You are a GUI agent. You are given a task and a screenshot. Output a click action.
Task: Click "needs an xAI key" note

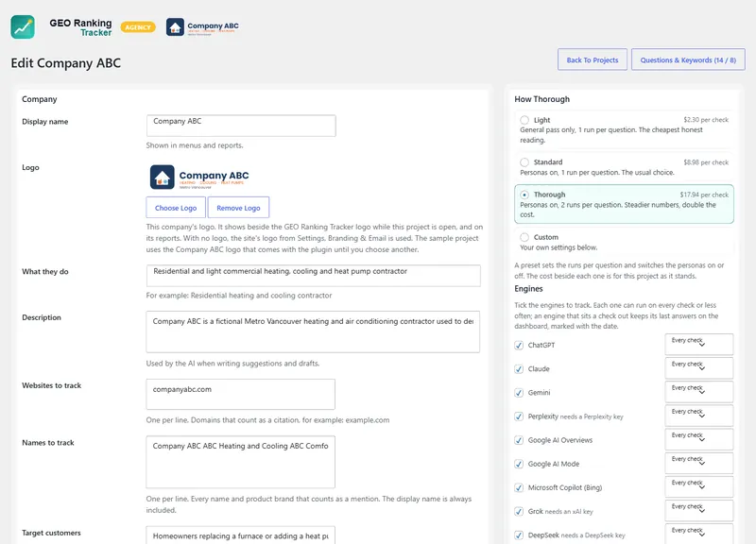click(x=569, y=512)
